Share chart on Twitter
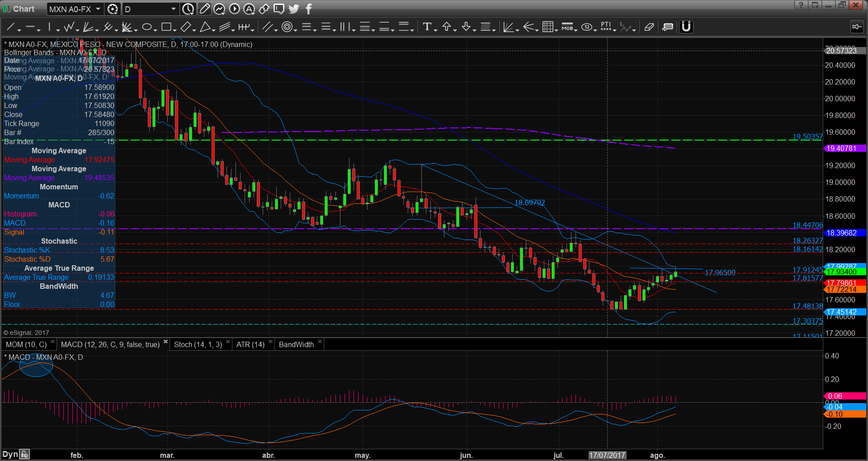The image size is (868, 461). coord(294,9)
